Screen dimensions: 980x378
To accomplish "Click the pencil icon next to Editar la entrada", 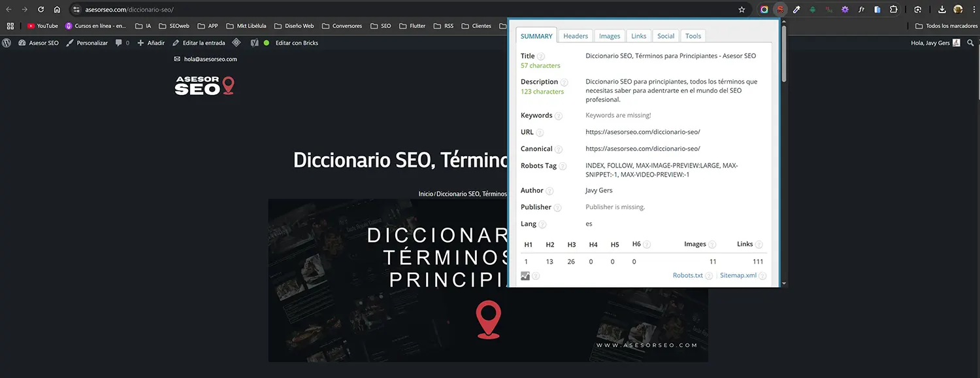I will (x=176, y=43).
